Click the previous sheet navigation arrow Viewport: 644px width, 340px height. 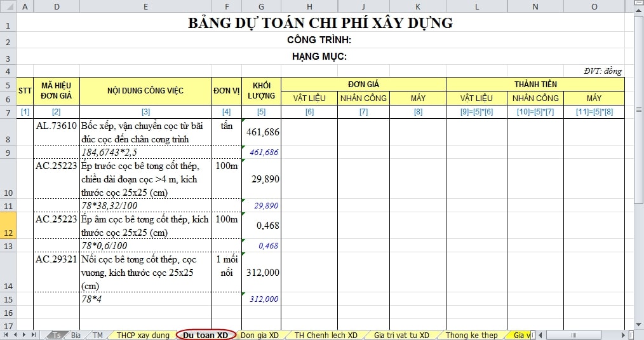(x=16, y=334)
